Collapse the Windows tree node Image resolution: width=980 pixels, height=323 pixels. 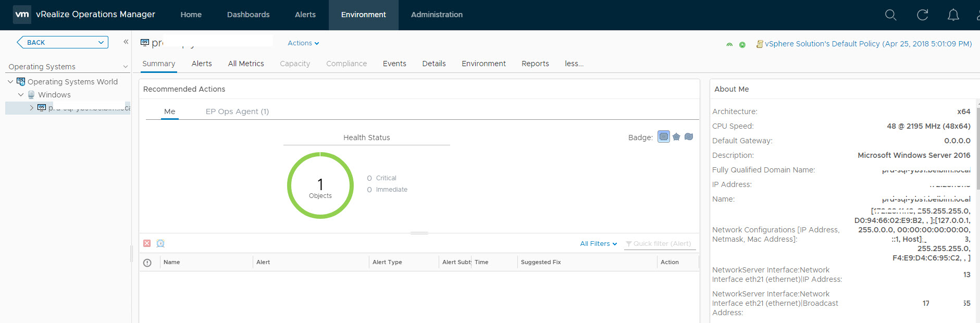tap(21, 95)
